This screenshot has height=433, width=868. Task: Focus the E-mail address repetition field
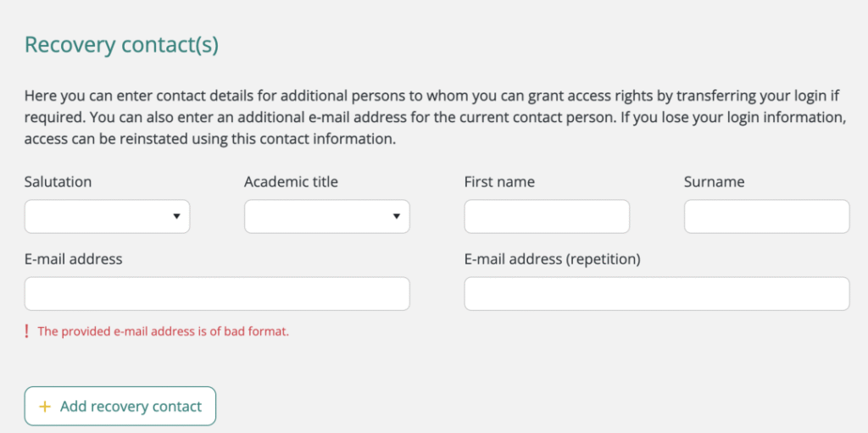tap(657, 294)
